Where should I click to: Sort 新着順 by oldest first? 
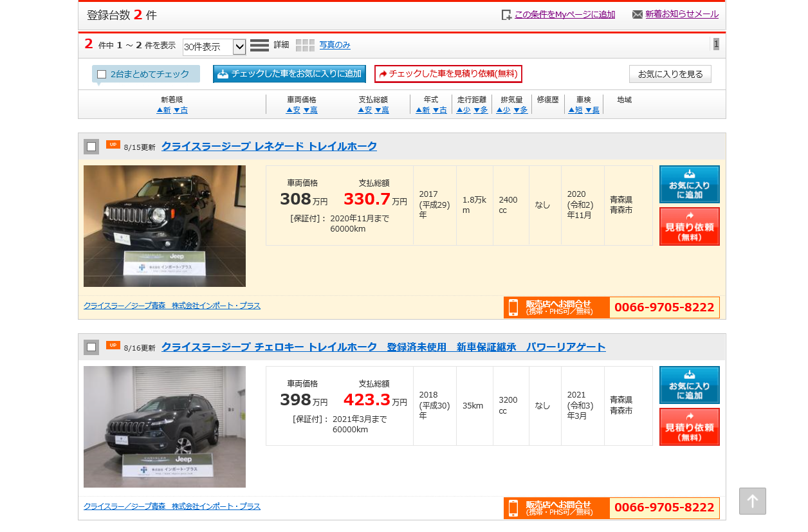coord(181,110)
